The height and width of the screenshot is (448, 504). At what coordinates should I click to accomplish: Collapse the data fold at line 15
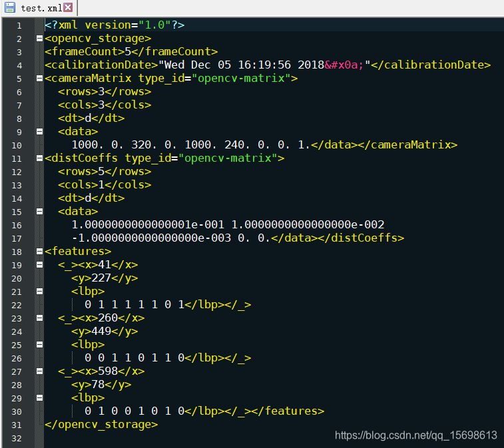pos(39,212)
